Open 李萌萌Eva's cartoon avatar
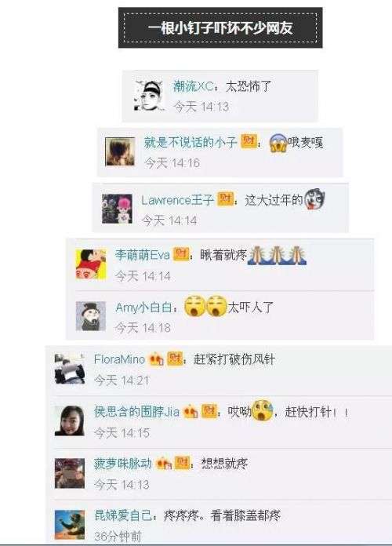The width and height of the screenshot is (392, 546). pos(91,264)
